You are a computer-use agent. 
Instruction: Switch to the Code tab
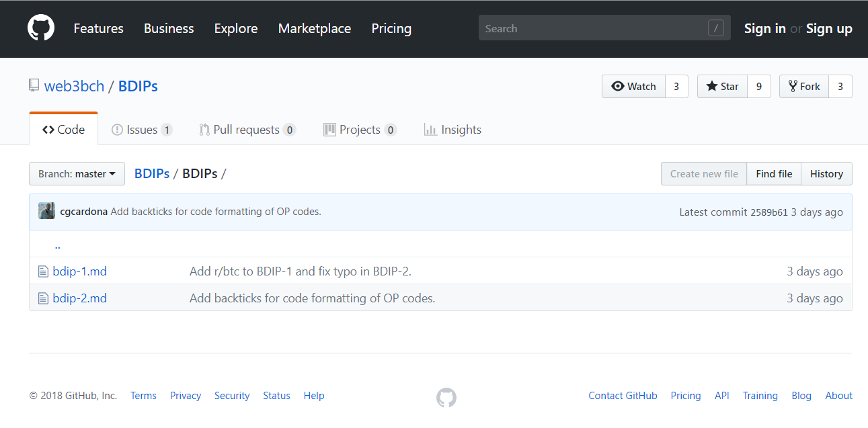(63, 129)
